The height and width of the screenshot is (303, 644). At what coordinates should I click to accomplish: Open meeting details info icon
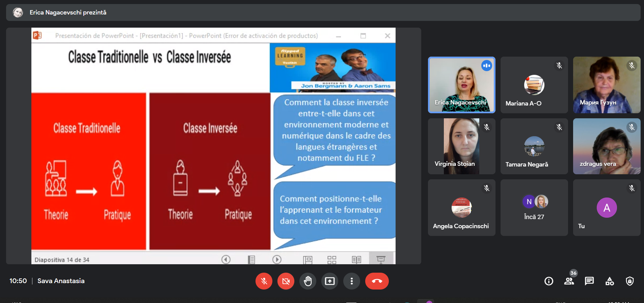[x=549, y=281]
